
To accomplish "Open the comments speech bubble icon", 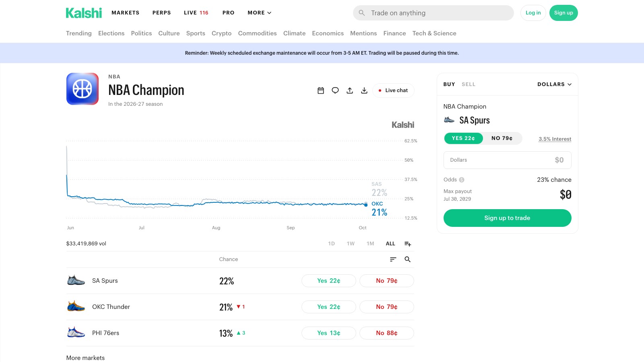I will click(x=335, y=90).
